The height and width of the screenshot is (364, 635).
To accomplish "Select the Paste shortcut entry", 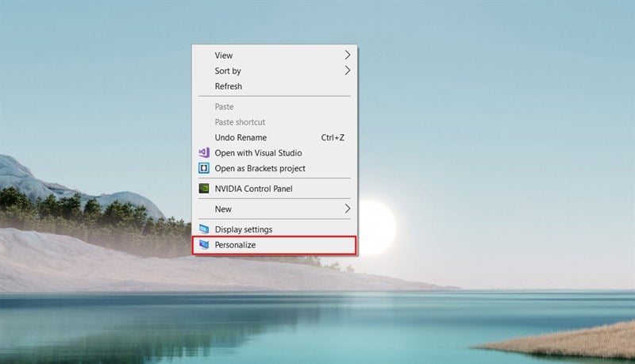I will (x=240, y=122).
